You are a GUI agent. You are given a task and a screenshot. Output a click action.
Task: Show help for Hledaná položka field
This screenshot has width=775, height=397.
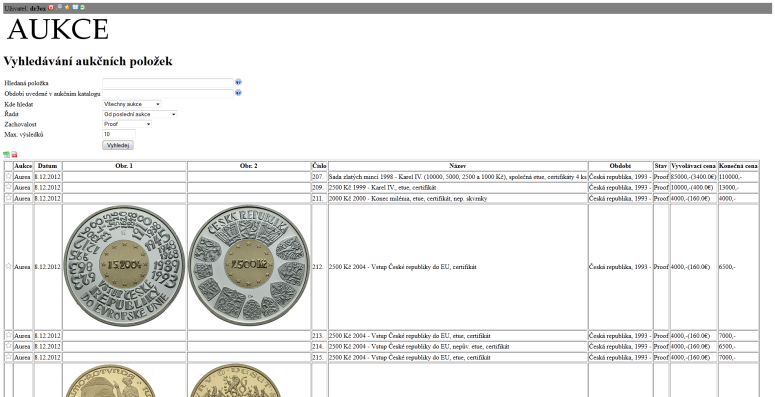[238, 82]
